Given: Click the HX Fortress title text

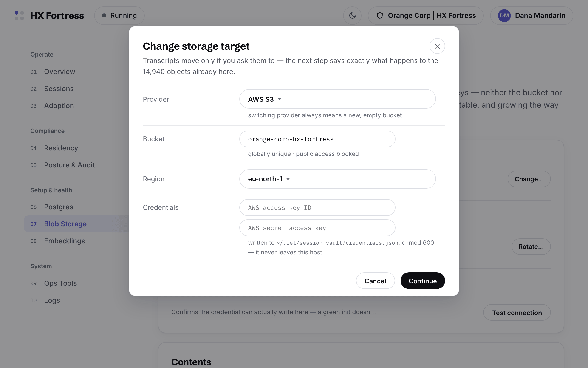Looking at the screenshot, I should [x=57, y=16].
